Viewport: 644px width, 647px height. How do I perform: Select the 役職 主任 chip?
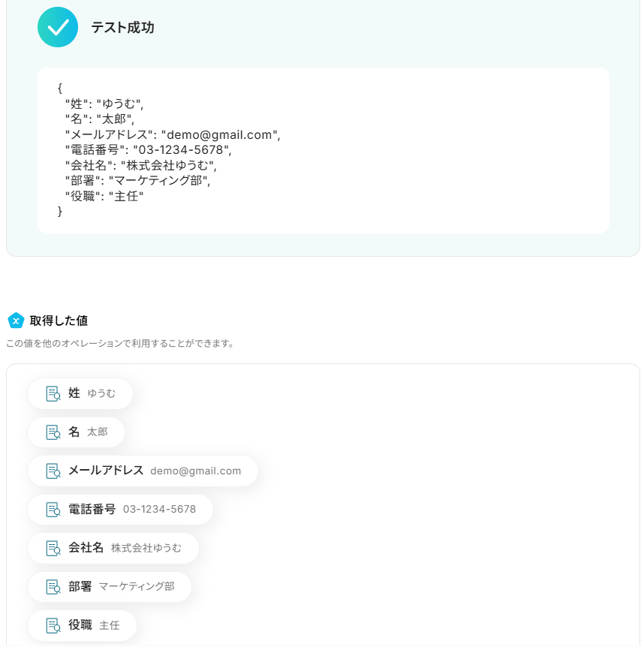[x=82, y=625]
